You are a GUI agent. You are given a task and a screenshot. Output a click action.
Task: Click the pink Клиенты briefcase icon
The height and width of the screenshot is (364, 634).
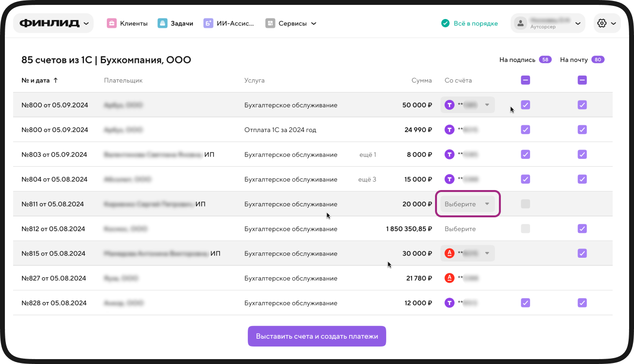(111, 23)
